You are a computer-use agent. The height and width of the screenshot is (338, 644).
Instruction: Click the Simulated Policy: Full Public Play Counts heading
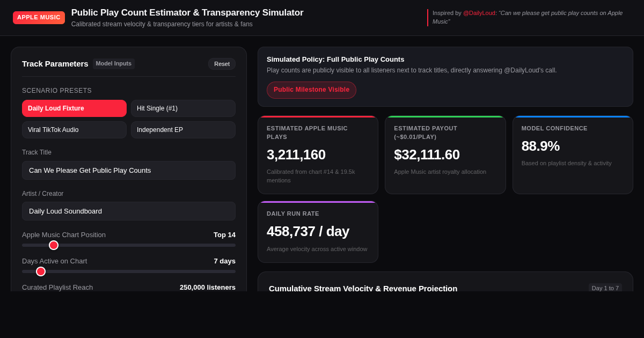(335, 60)
